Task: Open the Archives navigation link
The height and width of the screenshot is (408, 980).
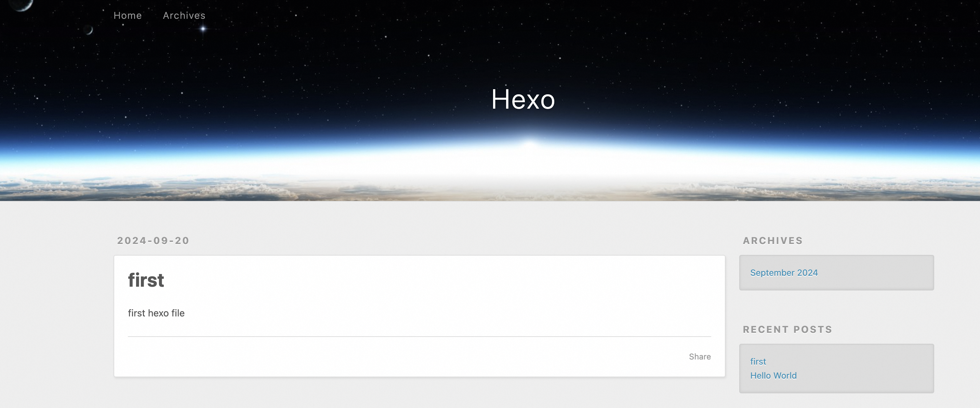Action: (184, 16)
